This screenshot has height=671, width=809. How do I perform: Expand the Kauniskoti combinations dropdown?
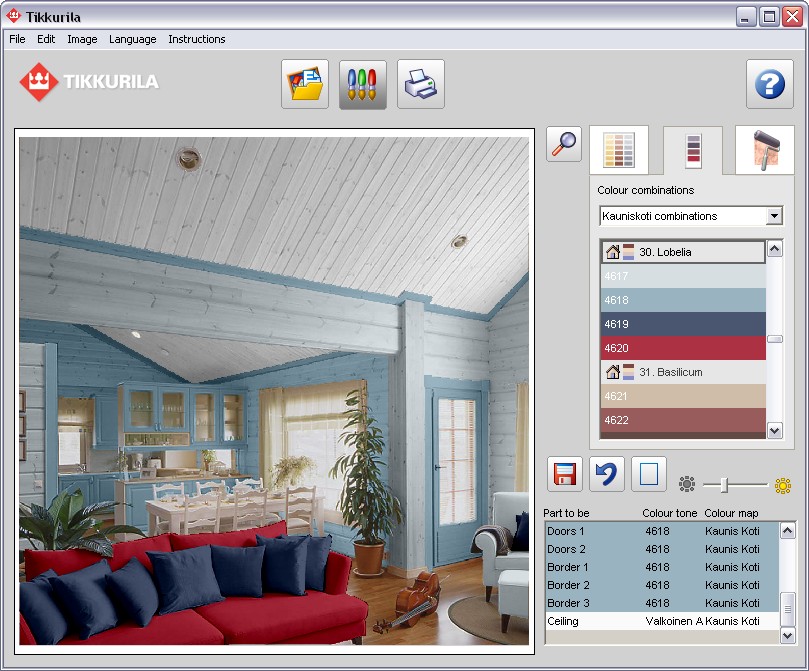774,216
